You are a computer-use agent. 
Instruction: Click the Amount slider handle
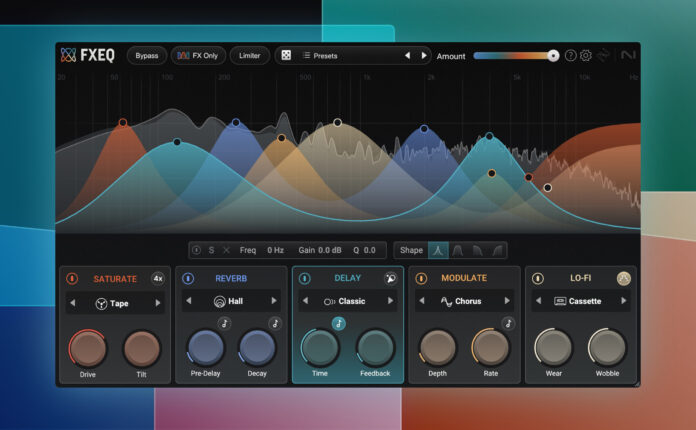(x=553, y=56)
